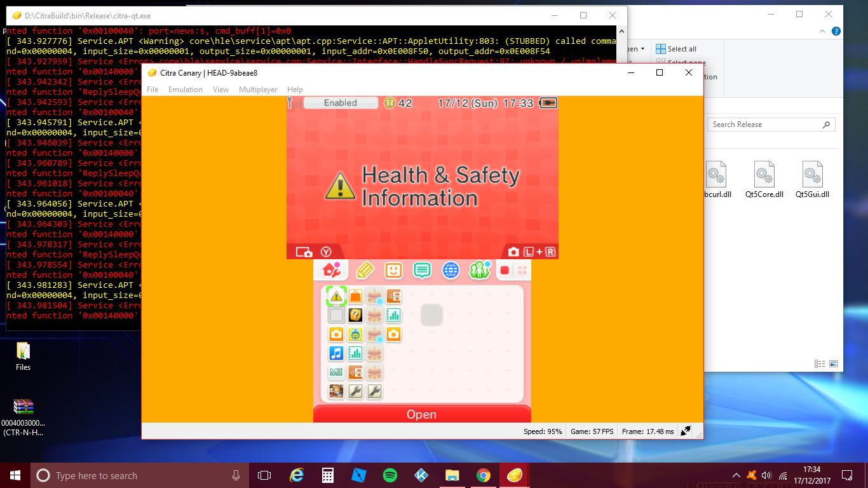868x488 pixels.
Task: Select the Qt5Gui.dll file in Explorer
Action: coord(813,180)
